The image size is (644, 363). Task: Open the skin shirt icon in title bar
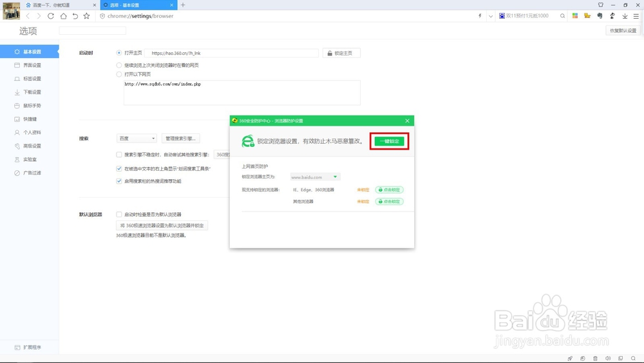tap(600, 5)
